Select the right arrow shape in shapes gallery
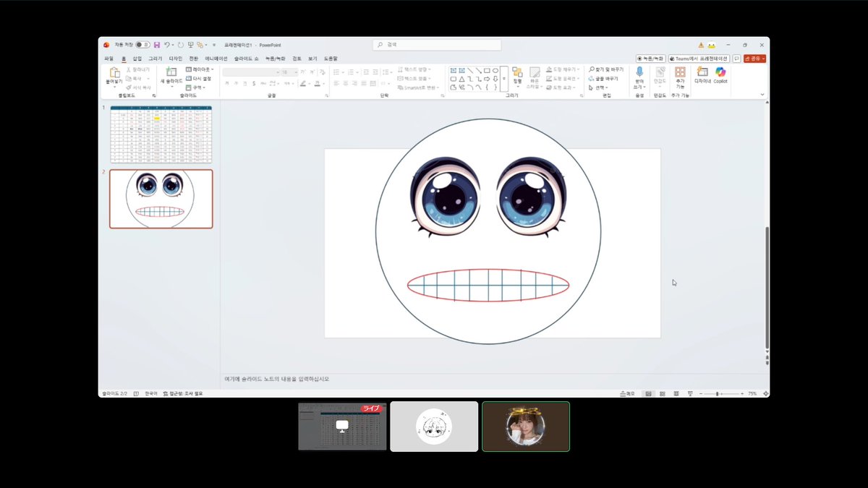The height and width of the screenshot is (488, 868). coord(487,79)
